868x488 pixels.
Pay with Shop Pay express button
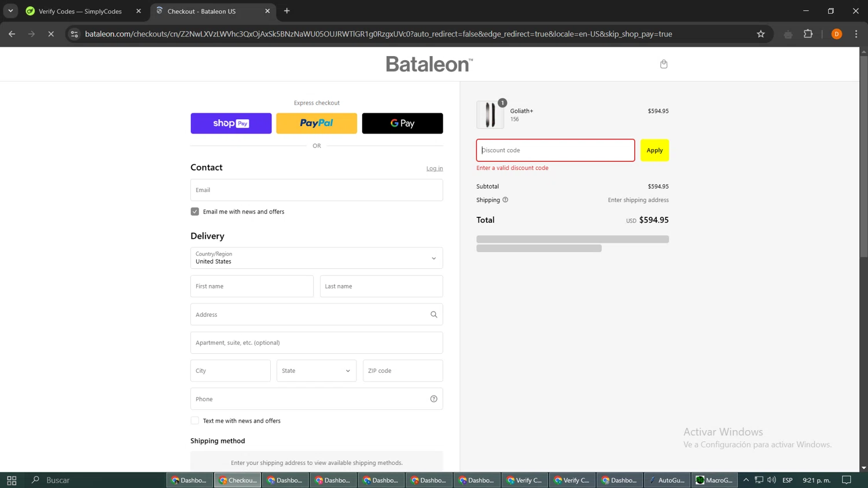(231, 123)
